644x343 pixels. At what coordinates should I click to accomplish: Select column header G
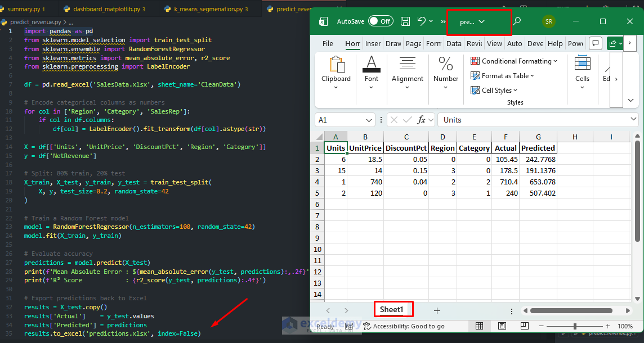pos(538,137)
